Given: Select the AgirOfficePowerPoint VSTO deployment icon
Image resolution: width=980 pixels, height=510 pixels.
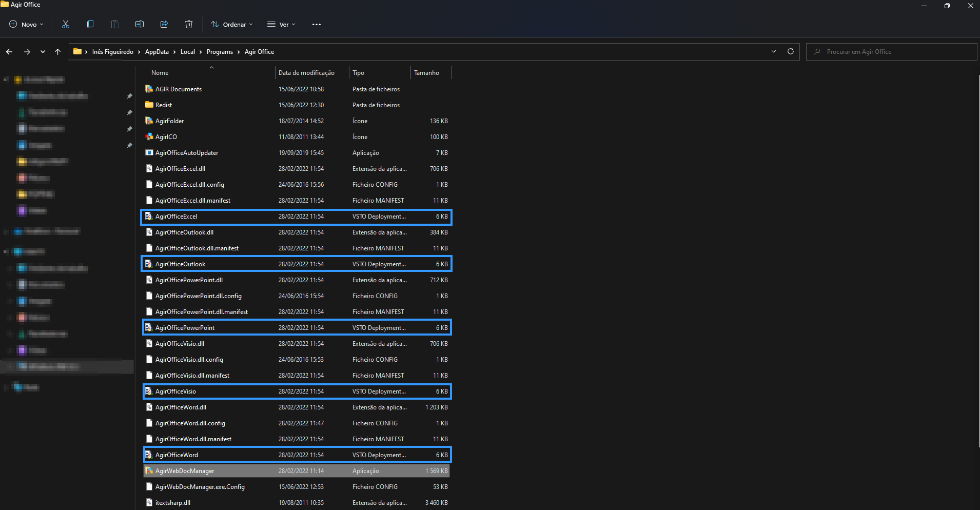Looking at the screenshot, I should 149,328.
